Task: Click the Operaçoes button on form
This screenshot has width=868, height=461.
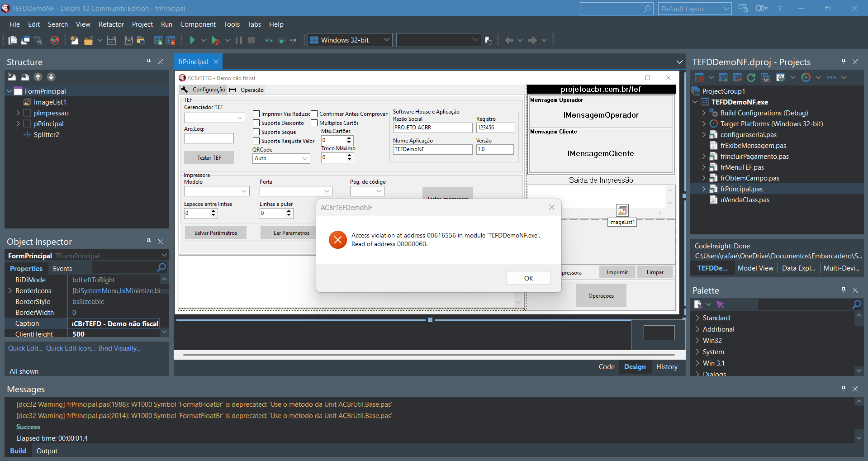Action: 601,295
